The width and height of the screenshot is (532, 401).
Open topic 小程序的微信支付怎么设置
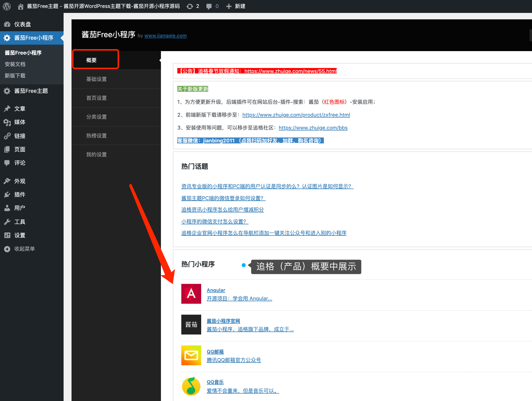point(215,222)
